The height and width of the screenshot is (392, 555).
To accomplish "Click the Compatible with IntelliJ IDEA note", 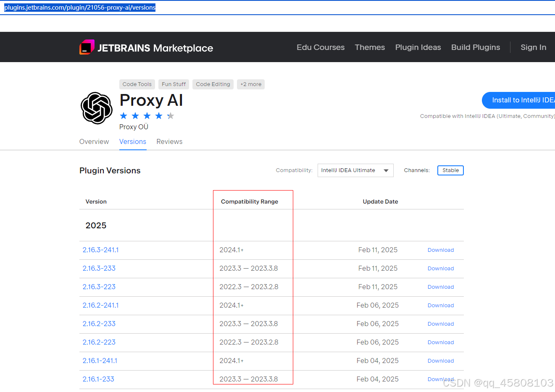I will (487, 116).
